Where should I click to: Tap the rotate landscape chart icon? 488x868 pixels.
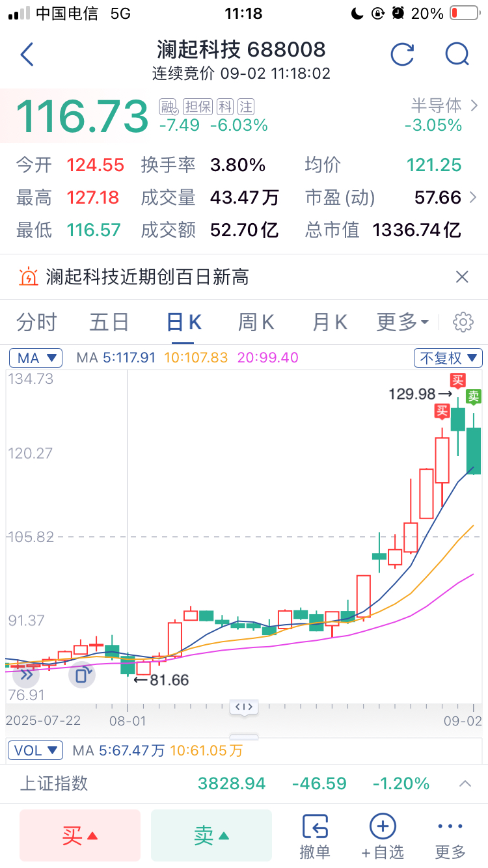point(82,675)
